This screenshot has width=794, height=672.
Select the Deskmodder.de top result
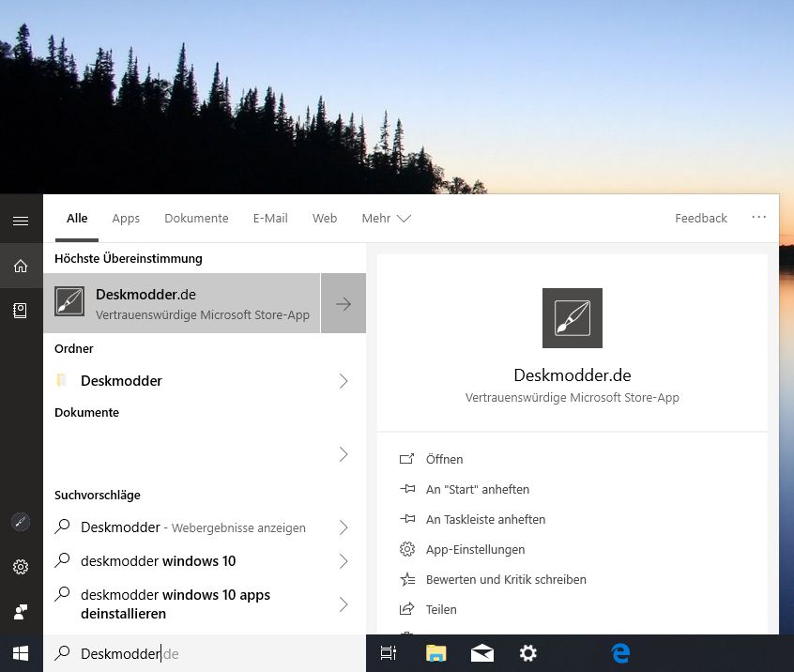(x=182, y=303)
